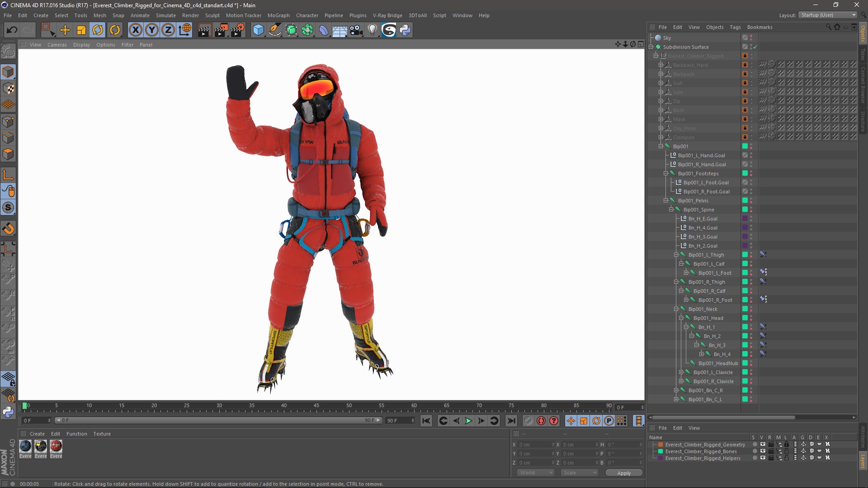Open the Deformer bend icon
This screenshot has width=868, height=488.
[324, 30]
